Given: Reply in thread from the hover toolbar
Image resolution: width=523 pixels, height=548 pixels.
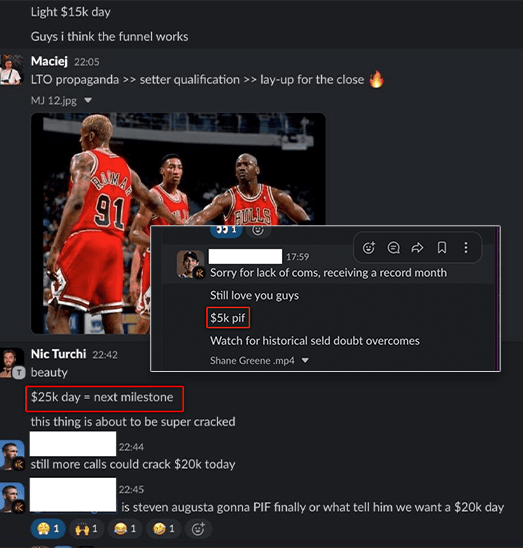Looking at the screenshot, I should [x=393, y=247].
